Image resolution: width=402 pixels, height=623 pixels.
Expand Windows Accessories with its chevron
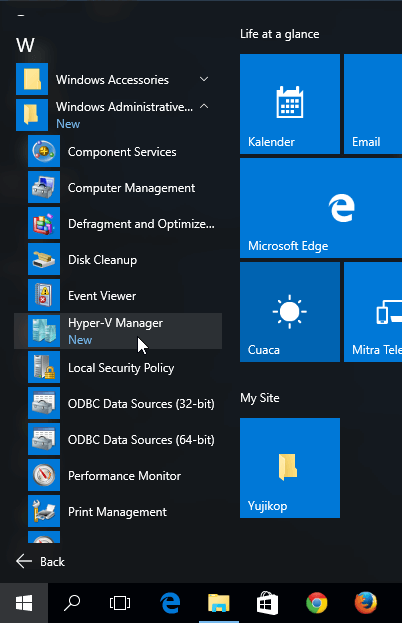click(204, 79)
